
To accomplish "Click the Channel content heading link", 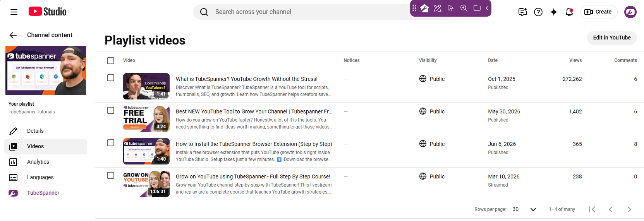I will (50, 35).
